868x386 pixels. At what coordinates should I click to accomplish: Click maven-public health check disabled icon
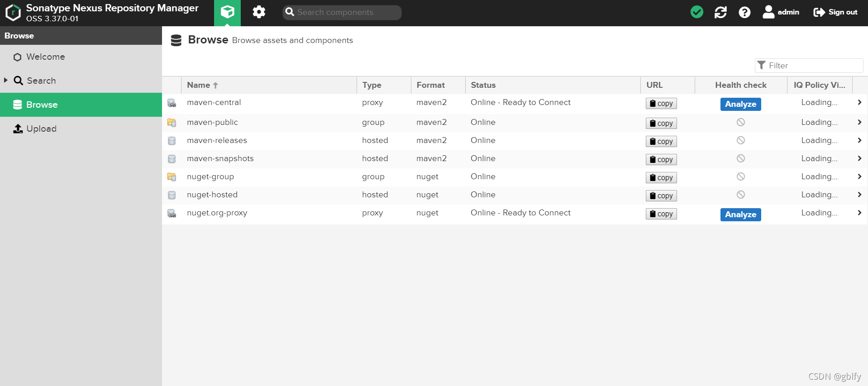741,122
